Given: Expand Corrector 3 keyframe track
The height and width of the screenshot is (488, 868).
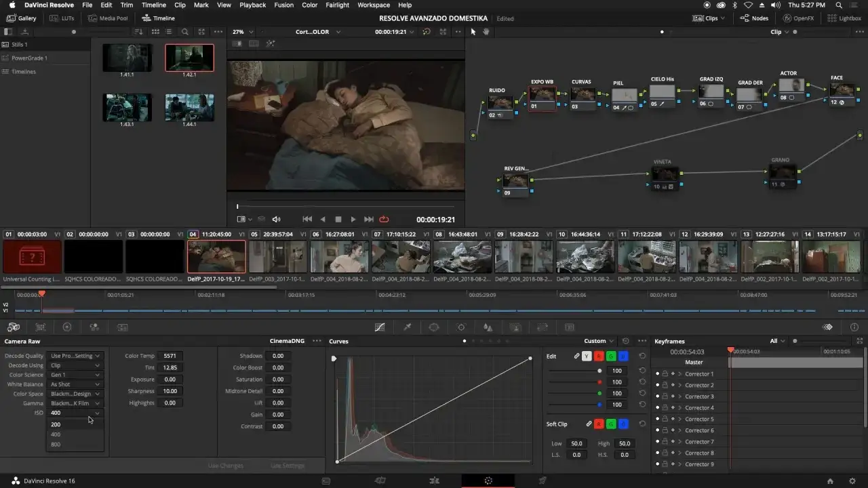Looking at the screenshot, I should [x=679, y=396].
